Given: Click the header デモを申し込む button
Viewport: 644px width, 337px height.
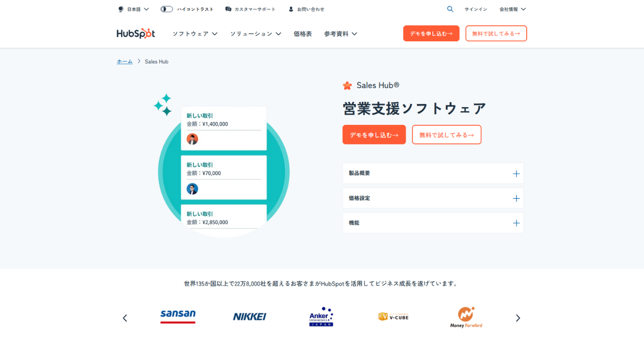Looking at the screenshot, I should click(x=431, y=34).
